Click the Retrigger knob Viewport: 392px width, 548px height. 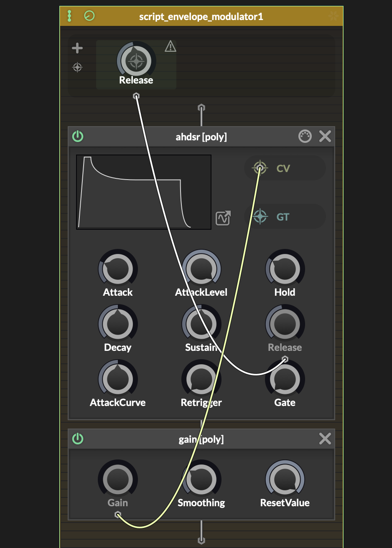(x=201, y=379)
